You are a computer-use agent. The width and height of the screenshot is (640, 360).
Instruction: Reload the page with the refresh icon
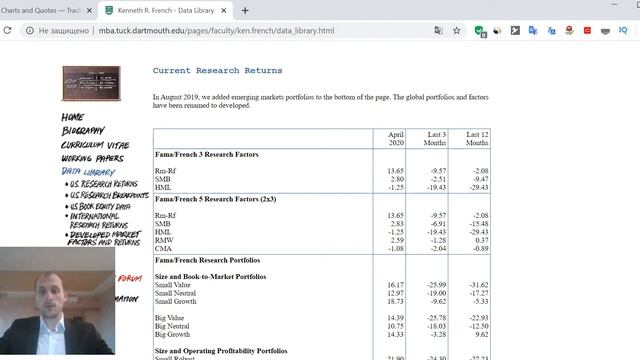pos(7,30)
